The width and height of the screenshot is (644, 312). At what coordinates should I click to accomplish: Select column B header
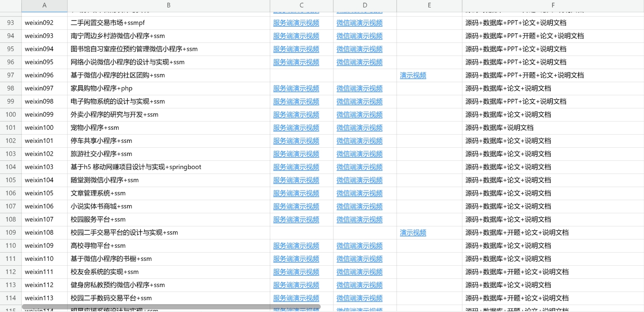169,6
